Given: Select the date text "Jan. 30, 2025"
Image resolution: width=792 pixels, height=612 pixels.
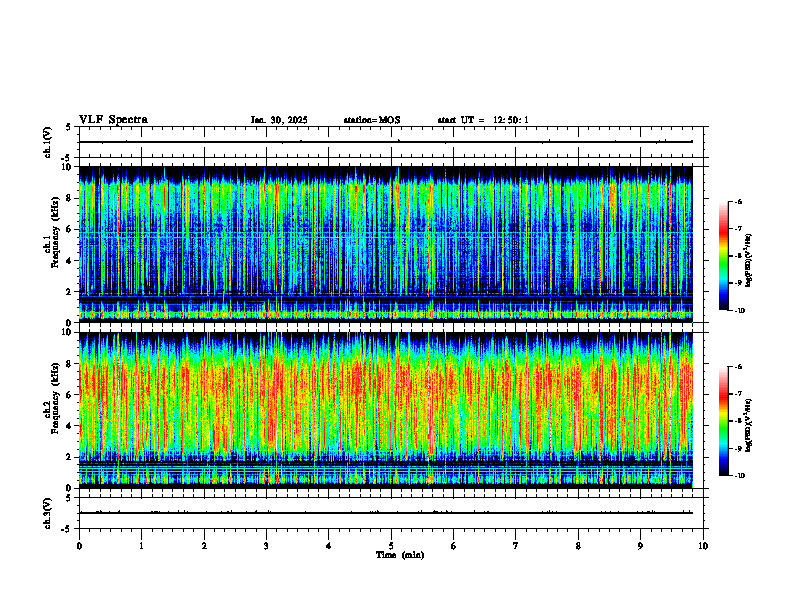Looking at the screenshot, I should point(279,120).
